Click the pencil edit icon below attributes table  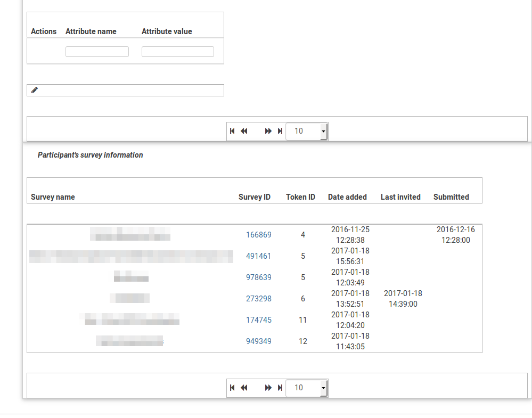coord(34,90)
